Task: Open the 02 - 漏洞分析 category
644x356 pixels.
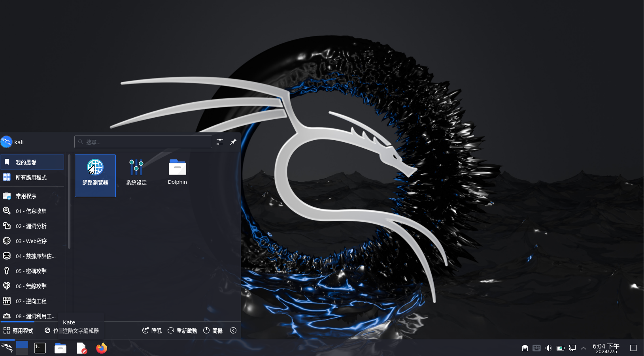Action: coord(32,226)
